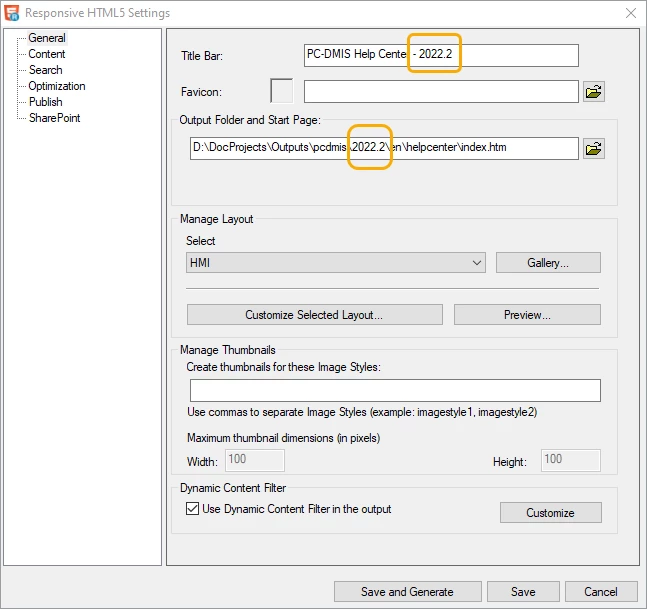Click the Favicon path field
The image size is (647, 609).
pos(441,92)
